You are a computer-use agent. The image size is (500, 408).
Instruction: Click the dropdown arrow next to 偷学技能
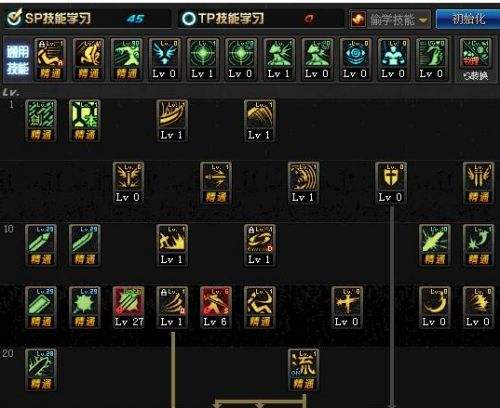tap(423, 20)
